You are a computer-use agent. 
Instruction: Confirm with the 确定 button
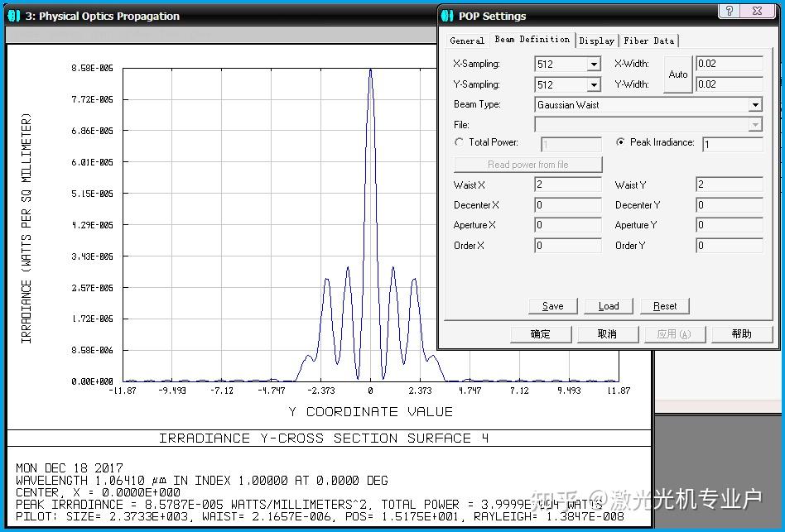pos(540,334)
